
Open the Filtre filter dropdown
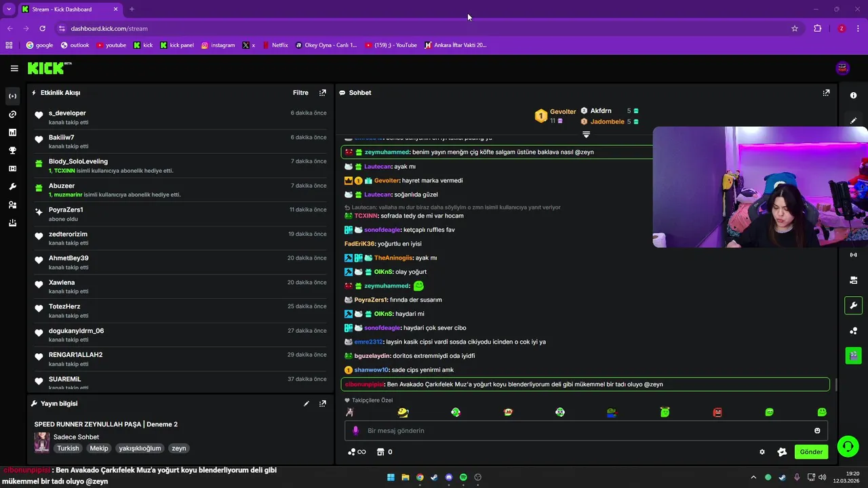click(300, 93)
